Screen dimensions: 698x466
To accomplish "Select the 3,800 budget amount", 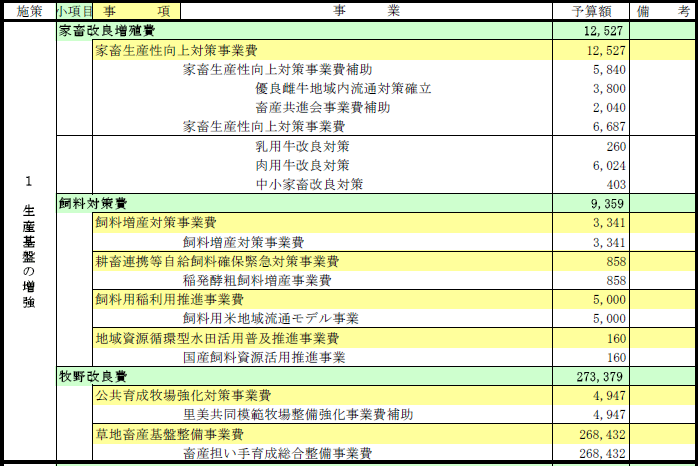I will (609, 89).
